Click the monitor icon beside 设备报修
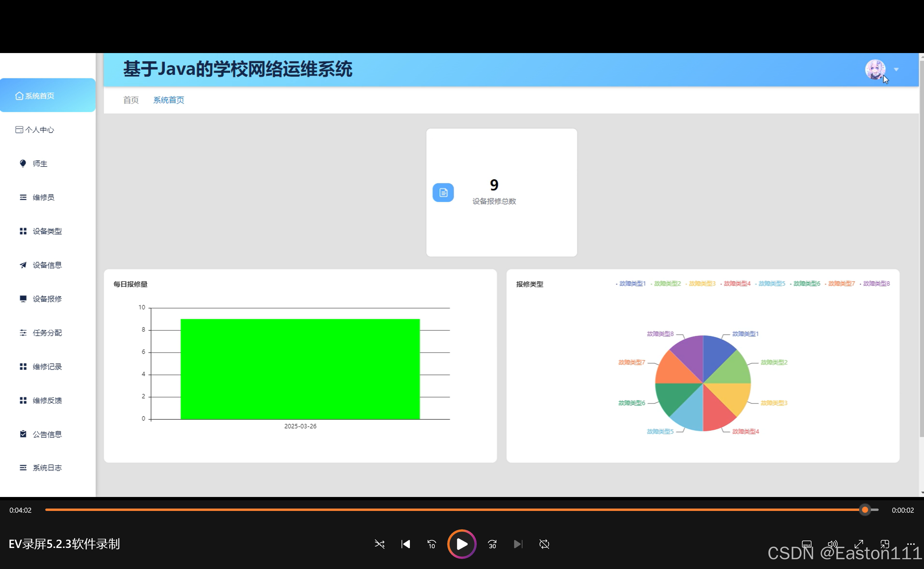The width and height of the screenshot is (924, 569). click(x=23, y=299)
